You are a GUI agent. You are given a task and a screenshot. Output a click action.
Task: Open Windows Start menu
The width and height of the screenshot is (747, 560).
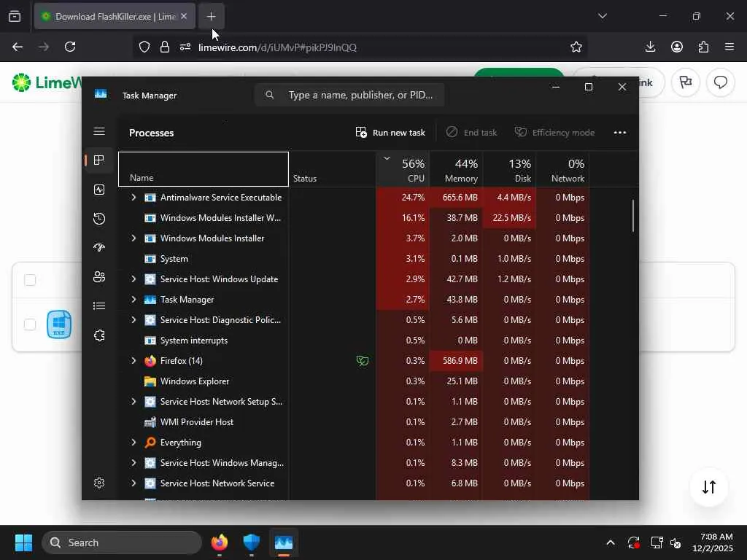23,542
